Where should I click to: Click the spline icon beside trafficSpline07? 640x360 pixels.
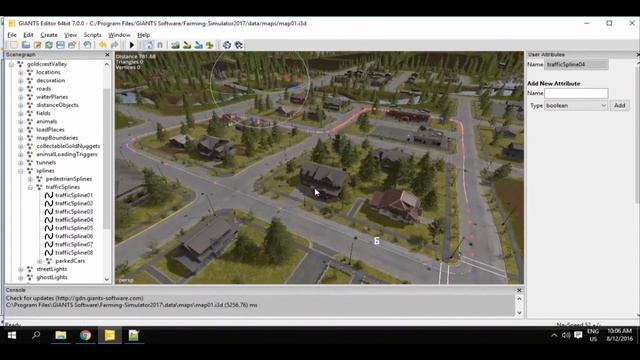click(x=49, y=244)
